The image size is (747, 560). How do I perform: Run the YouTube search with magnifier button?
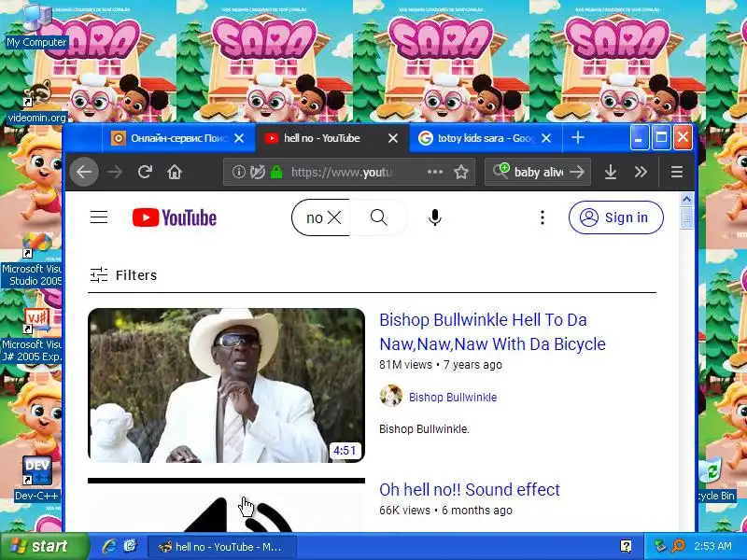379,217
